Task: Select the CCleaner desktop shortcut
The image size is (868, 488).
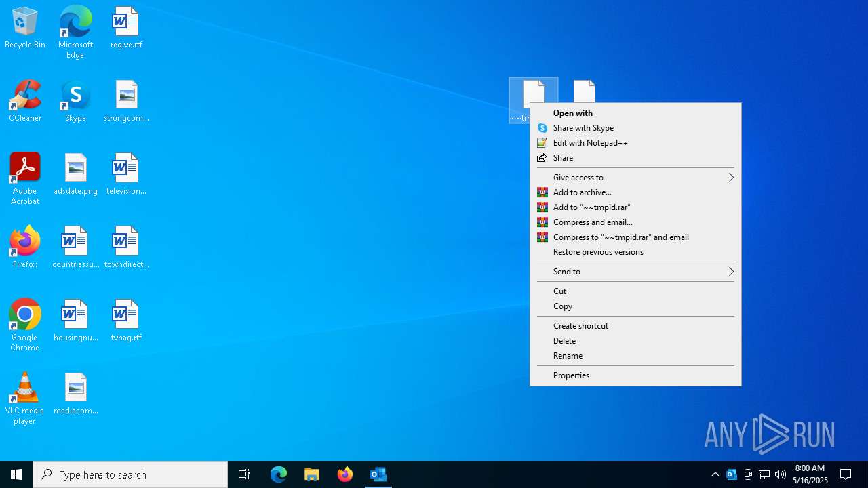Action: 25,102
